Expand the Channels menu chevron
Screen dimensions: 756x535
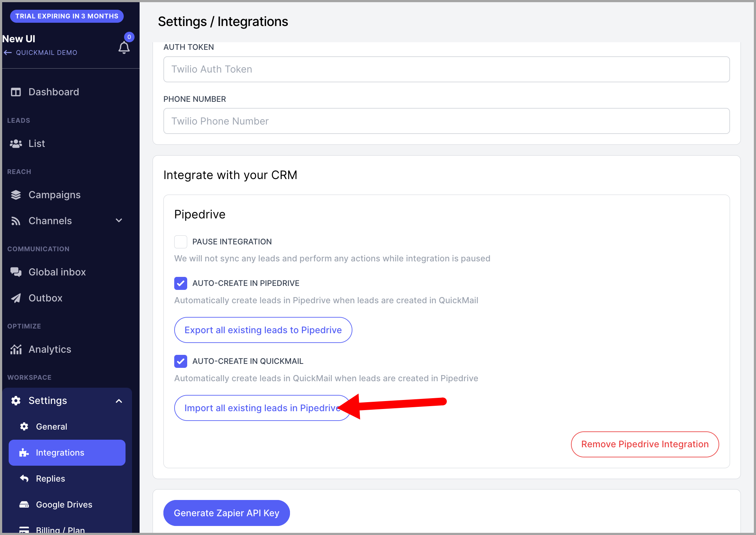pos(119,221)
